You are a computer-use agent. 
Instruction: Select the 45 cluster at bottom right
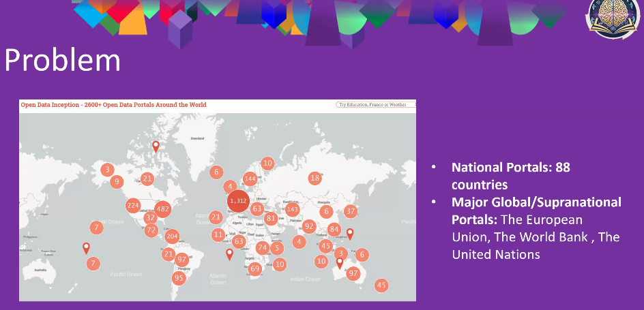pos(381,285)
